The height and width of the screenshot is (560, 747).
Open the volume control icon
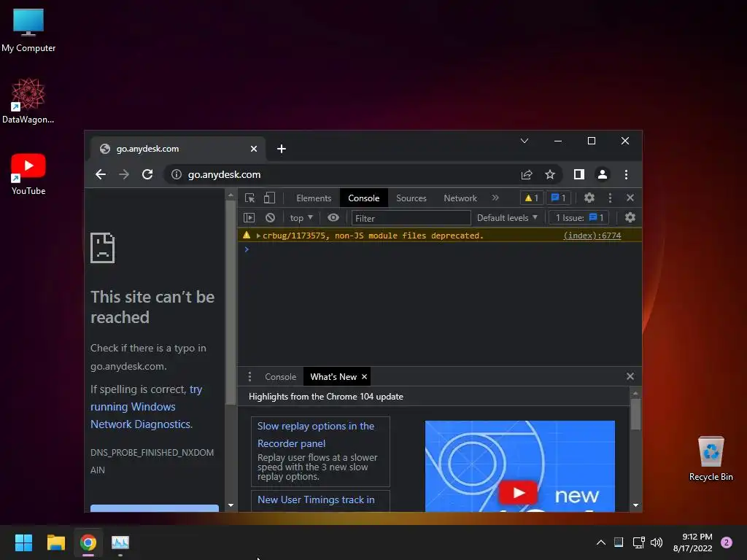(x=657, y=542)
